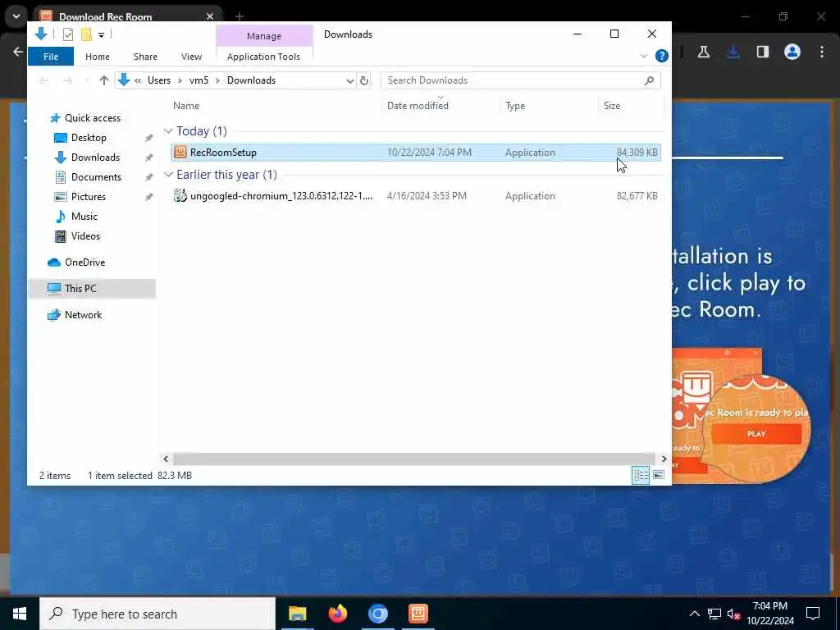This screenshot has width=840, height=630.
Task: Open the Windows Start menu
Action: point(20,614)
